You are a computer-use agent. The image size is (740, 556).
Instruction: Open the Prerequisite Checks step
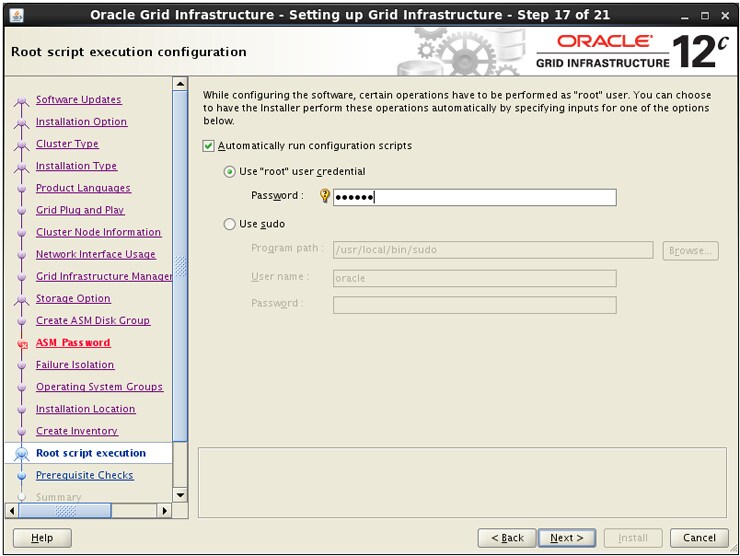pyautogui.click(x=85, y=476)
